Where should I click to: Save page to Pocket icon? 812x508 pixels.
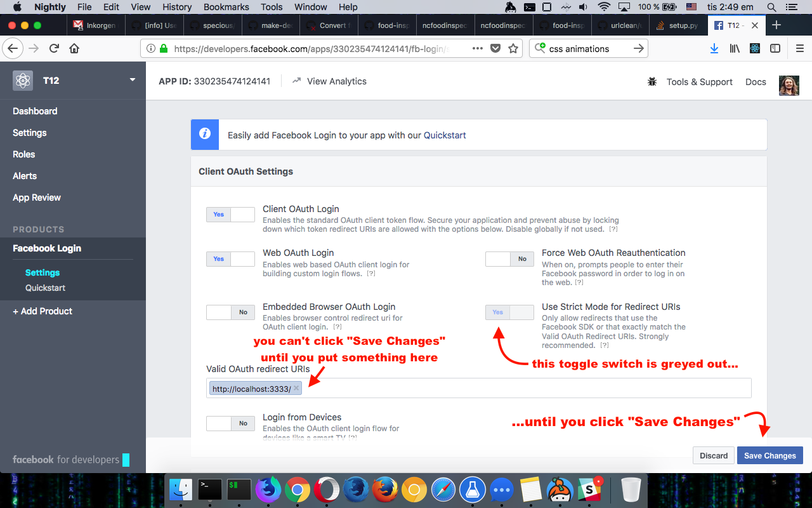(496, 49)
